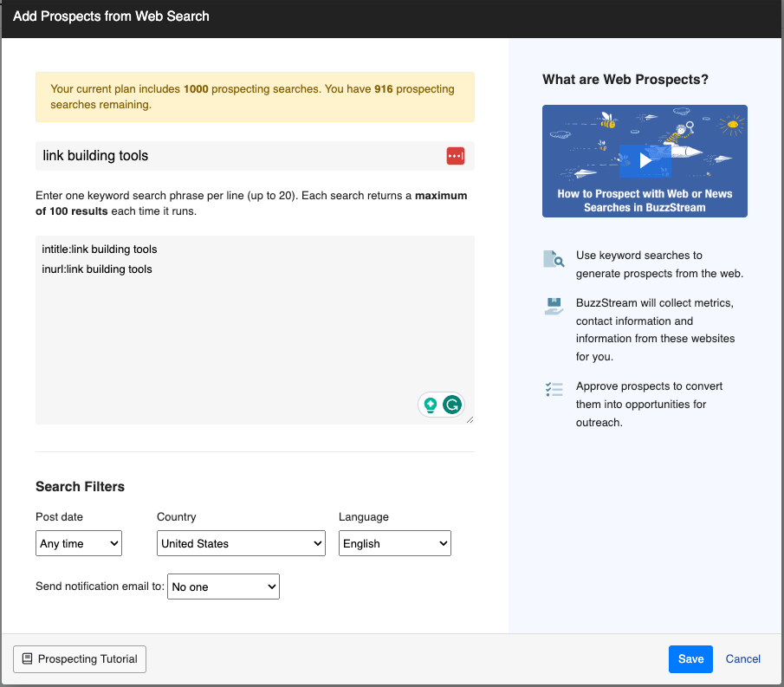Select the document search icon for keyword searches
784x687 pixels.
pyautogui.click(x=554, y=258)
